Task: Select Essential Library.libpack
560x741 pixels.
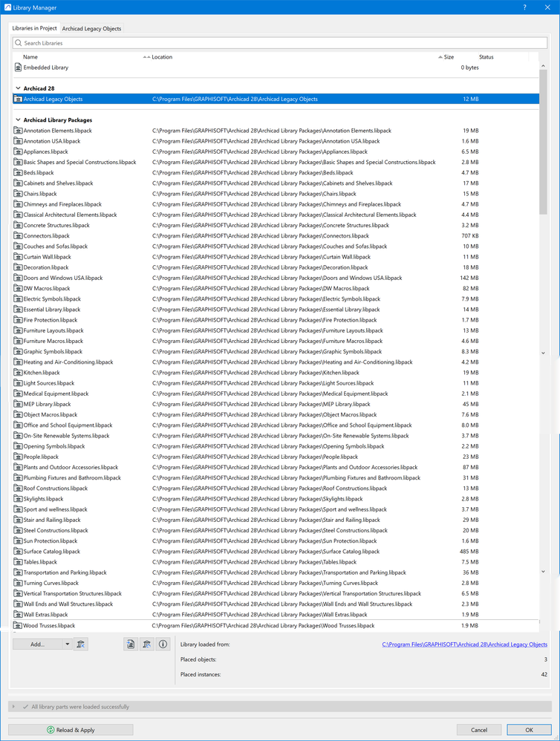Action: (276, 310)
